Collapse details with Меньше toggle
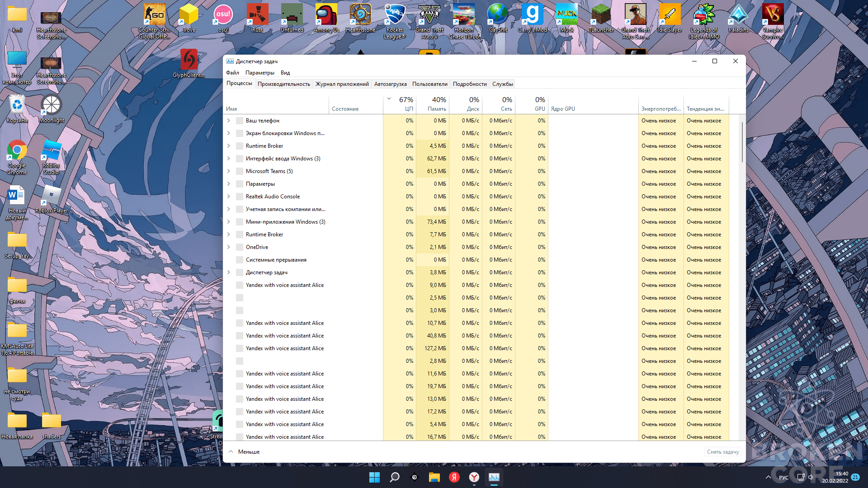Viewport: 868px width, 488px height. [244, 452]
